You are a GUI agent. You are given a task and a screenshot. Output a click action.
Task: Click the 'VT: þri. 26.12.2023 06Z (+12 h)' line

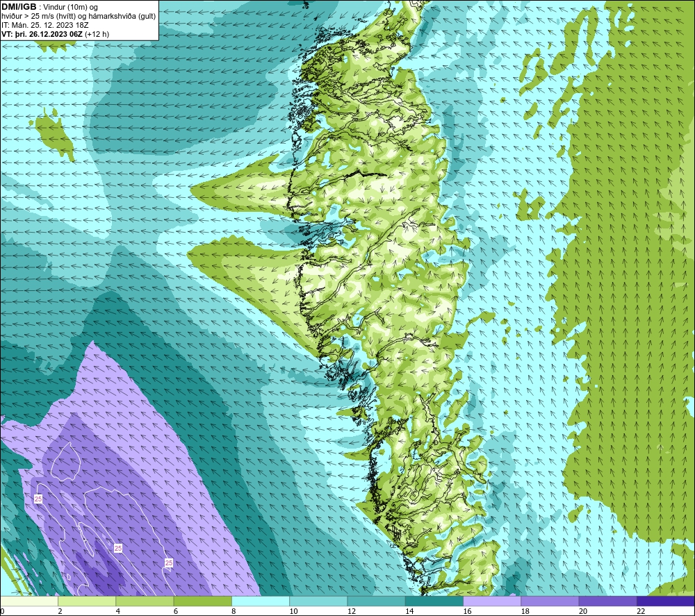point(56,34)
